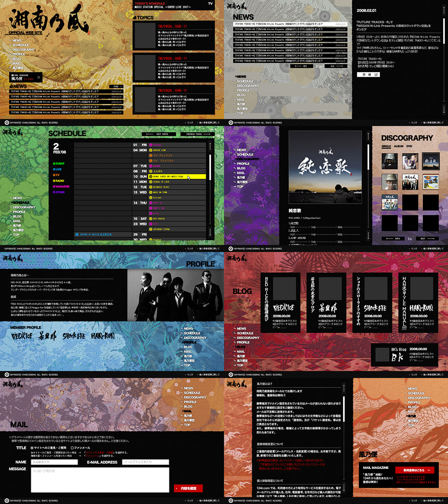This screenshot has width=448, height=504.
Task: Click the schedule panel vertical scrollbar handle
Action: 210,167
